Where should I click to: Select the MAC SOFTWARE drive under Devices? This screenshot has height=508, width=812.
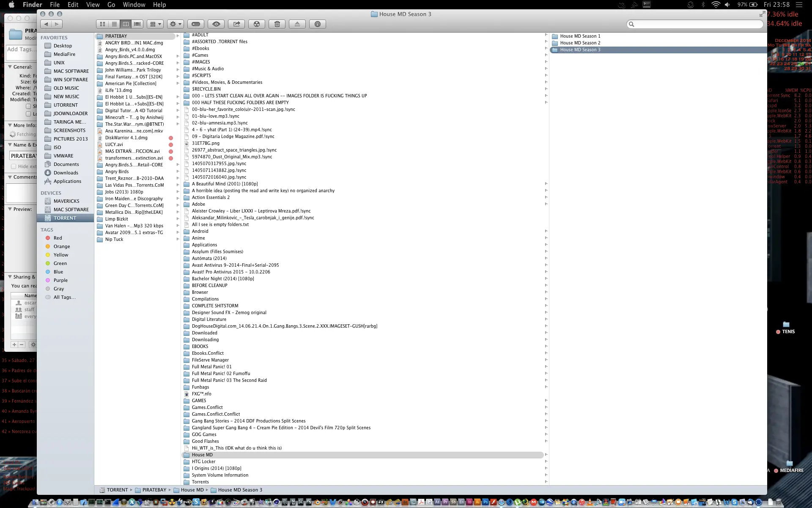click(x=71, y=210)
